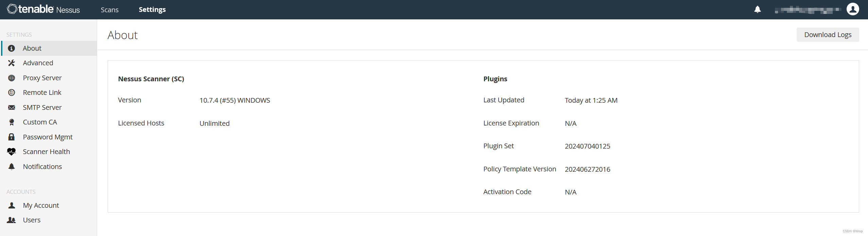Click the Licensed Hosts label
The image size is (868, 236).
click(141, 123)
